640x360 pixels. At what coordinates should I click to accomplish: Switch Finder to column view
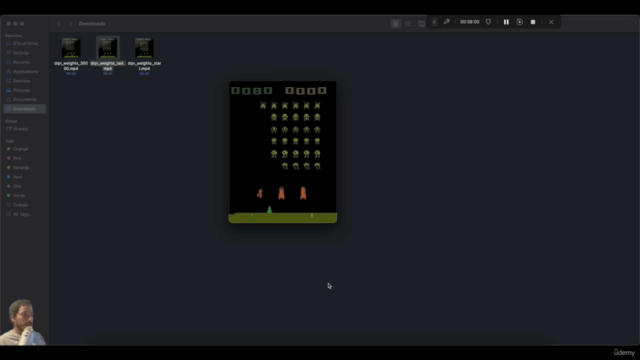[x=421, y=24]
